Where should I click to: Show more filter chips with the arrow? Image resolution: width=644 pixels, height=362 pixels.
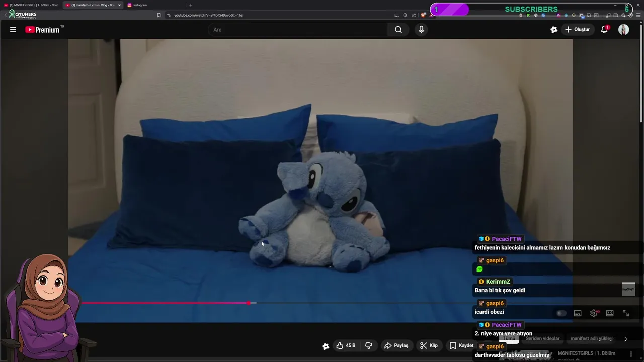click(625, 339)
